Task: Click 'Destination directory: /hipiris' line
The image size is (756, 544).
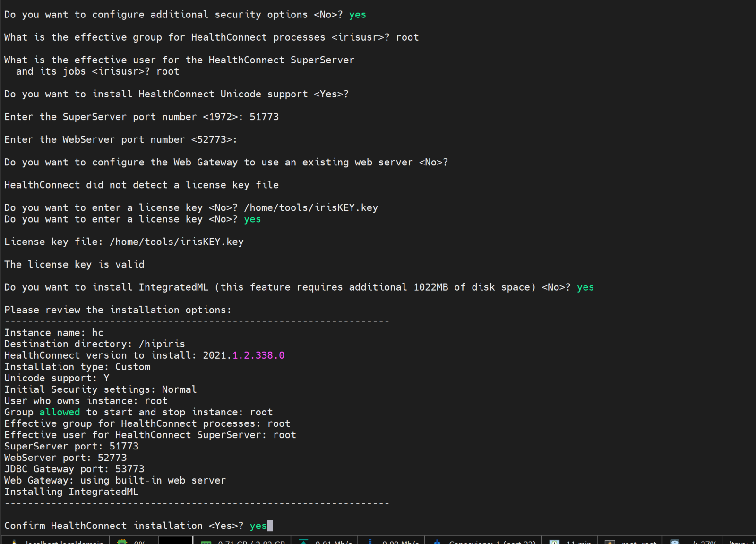Action: 94,344
